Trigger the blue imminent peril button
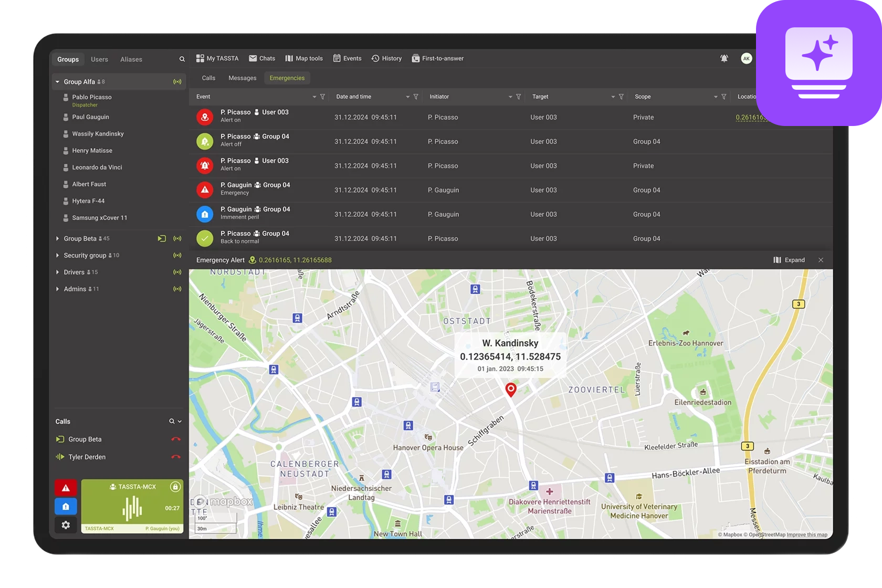The width and height of the screenshot is (882, 588). point(66,507)
